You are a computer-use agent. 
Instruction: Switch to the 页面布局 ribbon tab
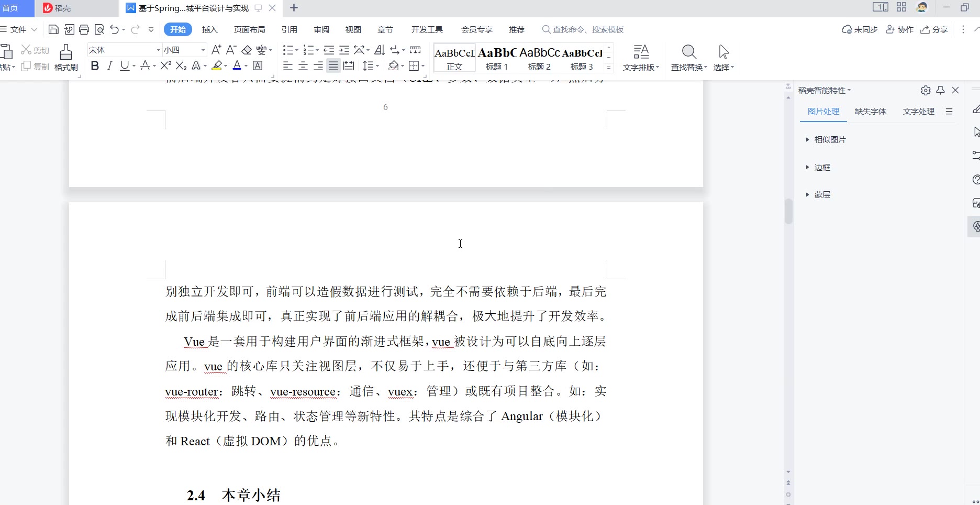[249, 29]
